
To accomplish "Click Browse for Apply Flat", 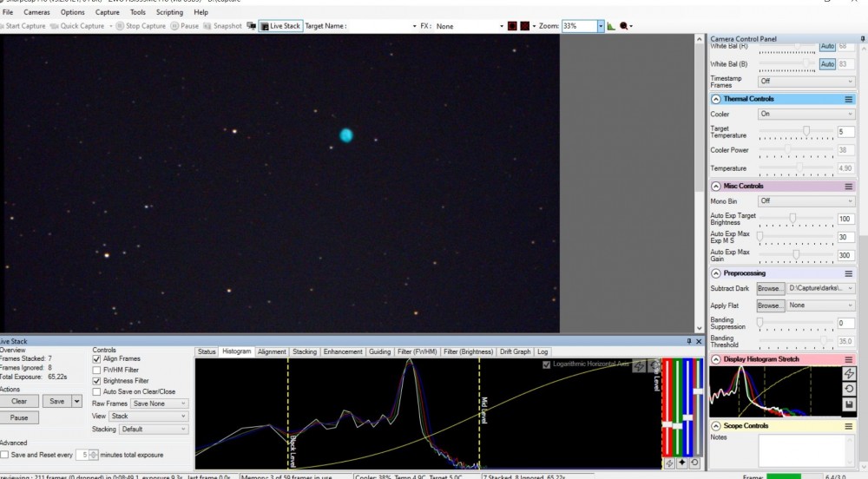I will pyautogui.click(x=771, y=305).
